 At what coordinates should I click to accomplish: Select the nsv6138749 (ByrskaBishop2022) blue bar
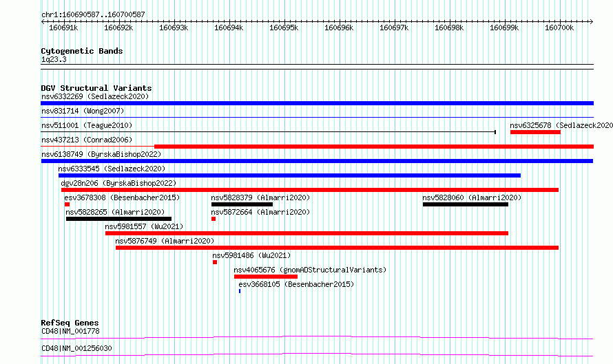[x=317, y=161]
